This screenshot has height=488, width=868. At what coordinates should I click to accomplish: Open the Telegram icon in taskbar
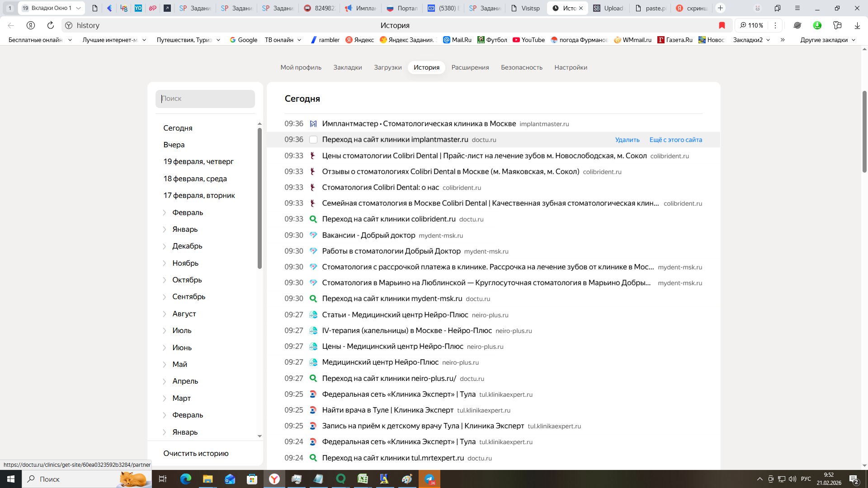[x=429, y=479]
